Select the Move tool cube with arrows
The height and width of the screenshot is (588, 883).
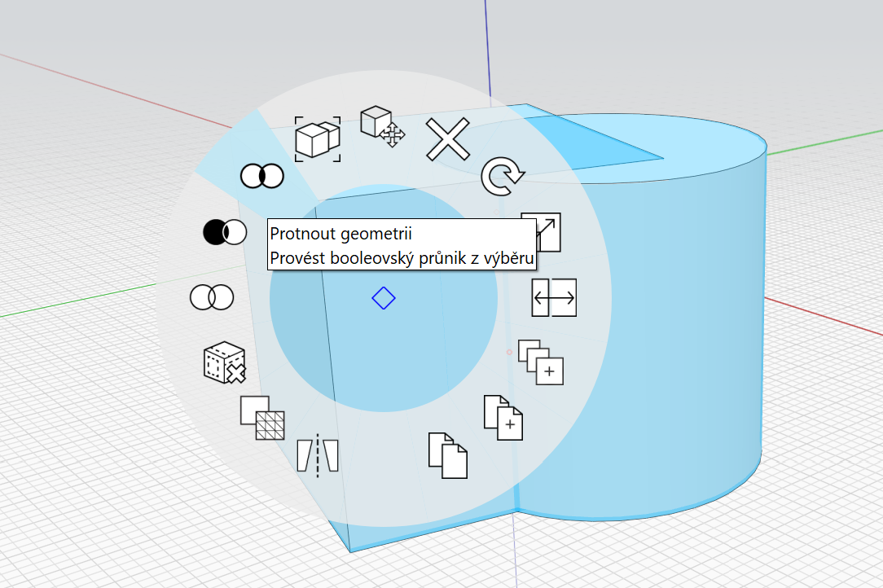coord(383,126)
